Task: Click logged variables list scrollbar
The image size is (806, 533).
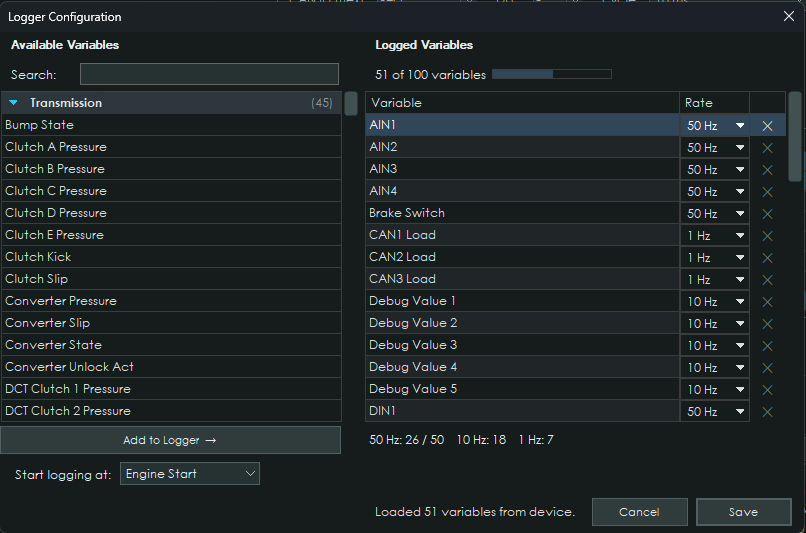Action: [795, 137]
